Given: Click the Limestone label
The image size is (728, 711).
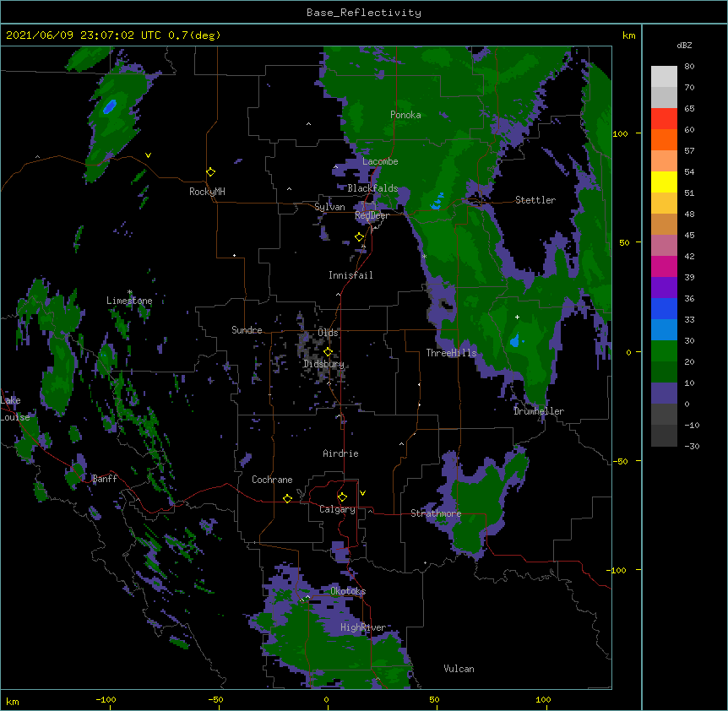Looking at the screenshot, I should coord(129,301).
